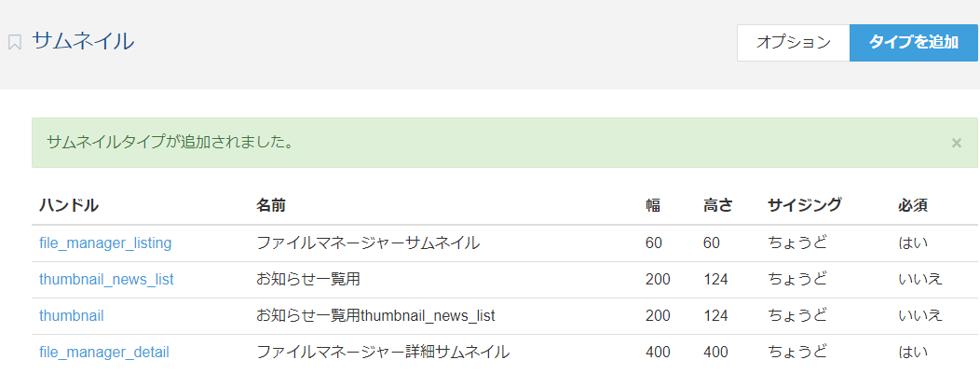980x388 pixels.
Task: Select the ファイルマネージャーサムネイル name cell
Action: pos(368,242)
